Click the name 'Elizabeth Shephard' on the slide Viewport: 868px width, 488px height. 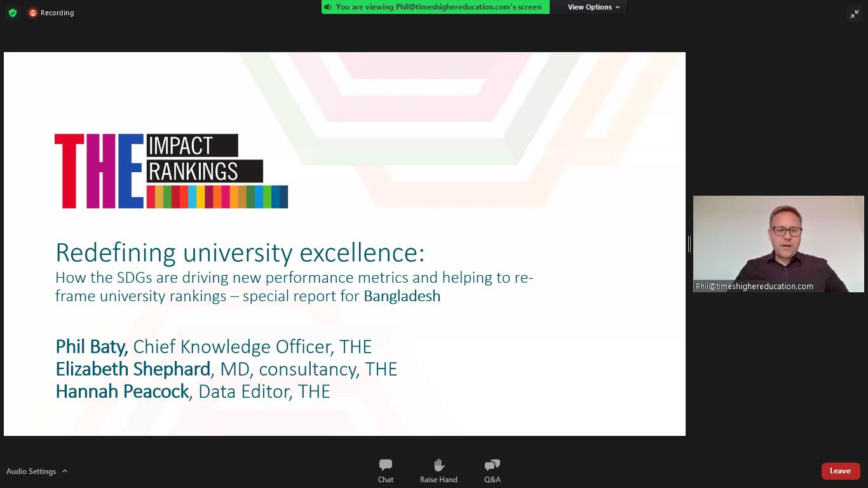point(133,369)
